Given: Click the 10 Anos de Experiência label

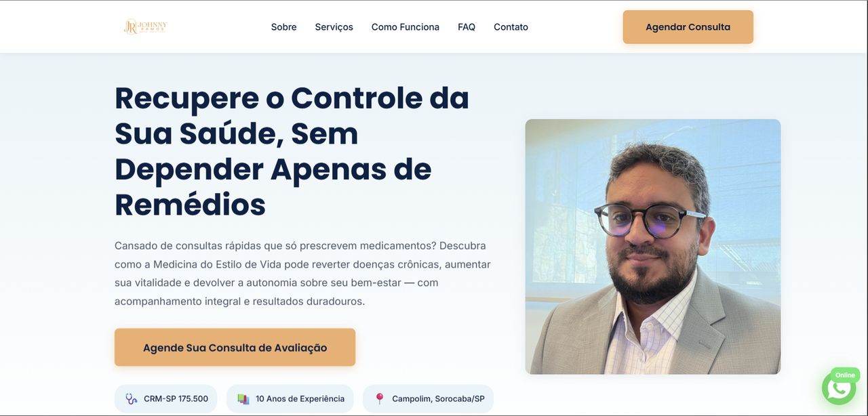Looking at the screenshot, I should pos(300,399).
